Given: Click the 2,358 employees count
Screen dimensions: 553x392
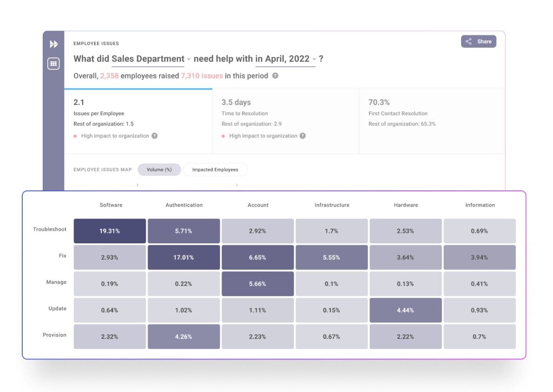Looking at the screenshot, I should pos(109,76).
